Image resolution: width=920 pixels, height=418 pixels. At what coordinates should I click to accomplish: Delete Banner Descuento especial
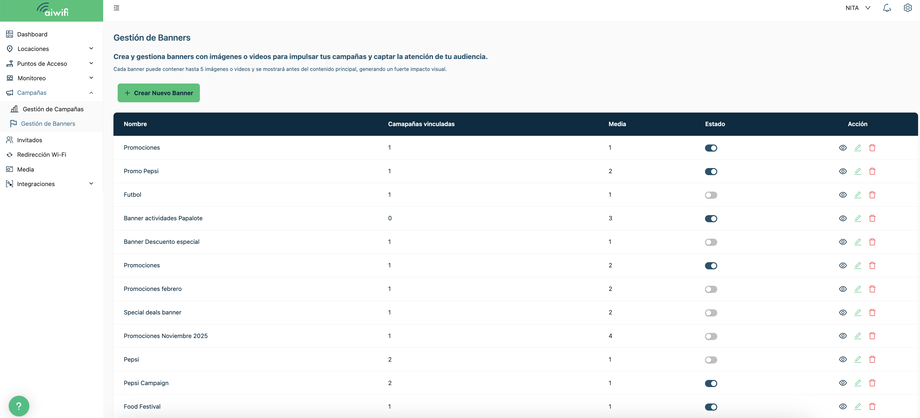[872, 242]
